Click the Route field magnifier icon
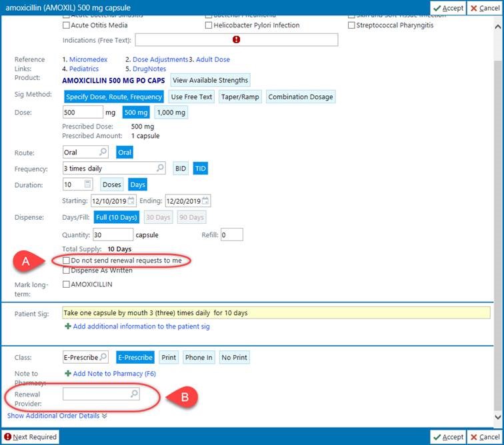 [103, 152]
